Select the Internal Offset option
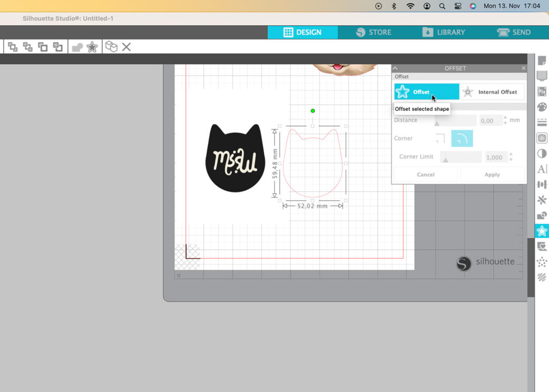The width and height of the screenshot is (549, 392). (x=492, y=92)
